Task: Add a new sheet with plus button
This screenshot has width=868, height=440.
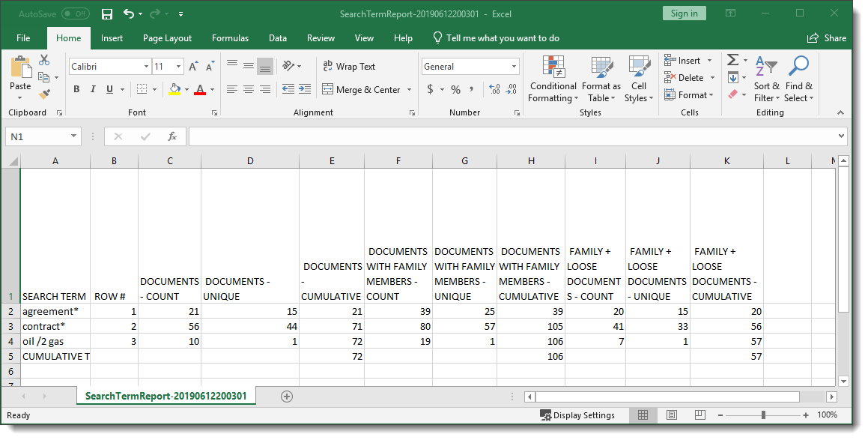Action: click(287, 397)
